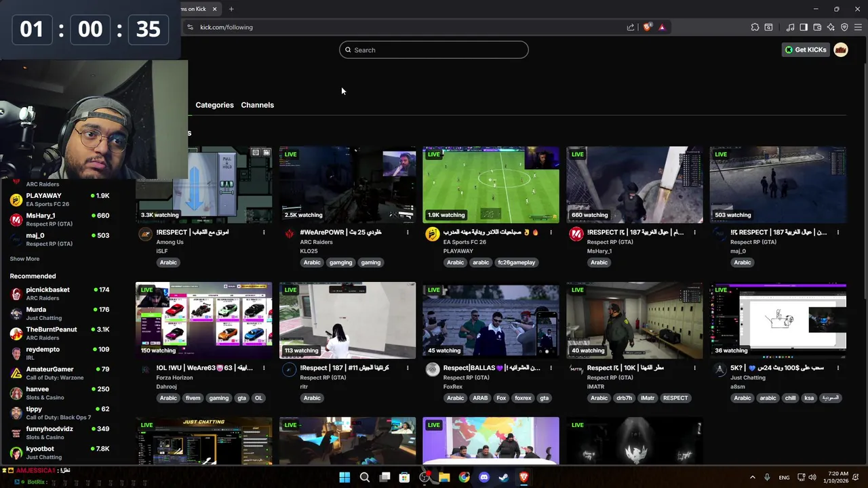Switch to the Channels tab
Image resolution: width=868 pixels, height=488 pixels.
click(x=258, y=105)
